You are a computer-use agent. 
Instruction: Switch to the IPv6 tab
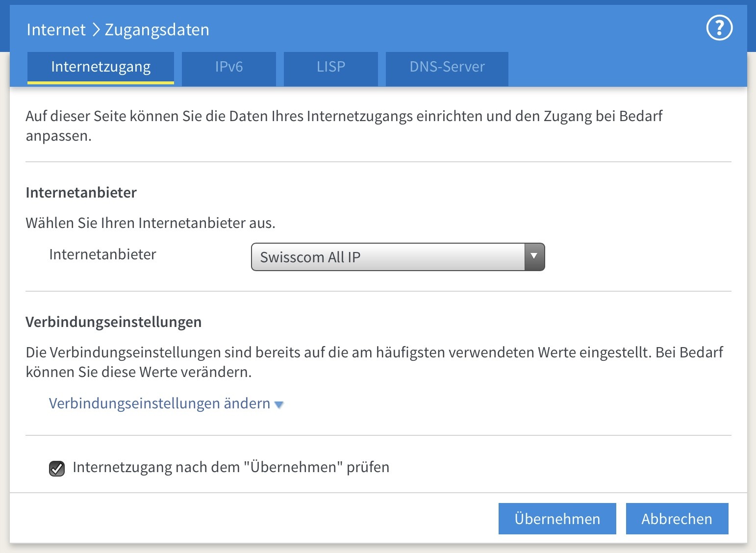pos(228,67)
